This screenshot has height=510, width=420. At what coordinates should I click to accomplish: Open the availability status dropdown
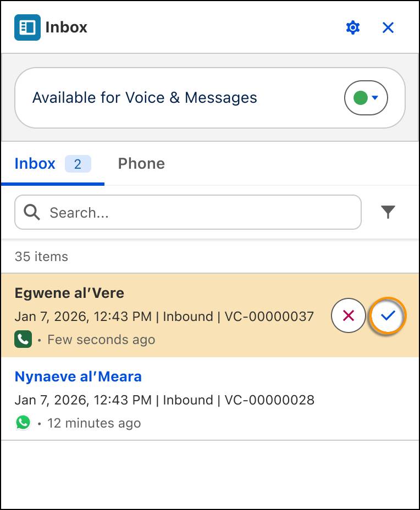pos(366,98)
